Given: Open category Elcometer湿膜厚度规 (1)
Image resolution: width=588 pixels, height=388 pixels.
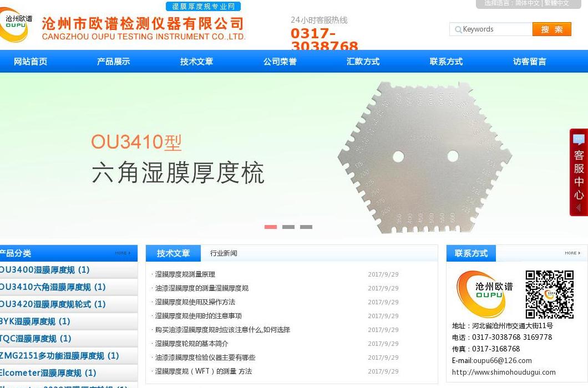Looking at the screenshot, I should pyautogui.click(x=48, y=373).
